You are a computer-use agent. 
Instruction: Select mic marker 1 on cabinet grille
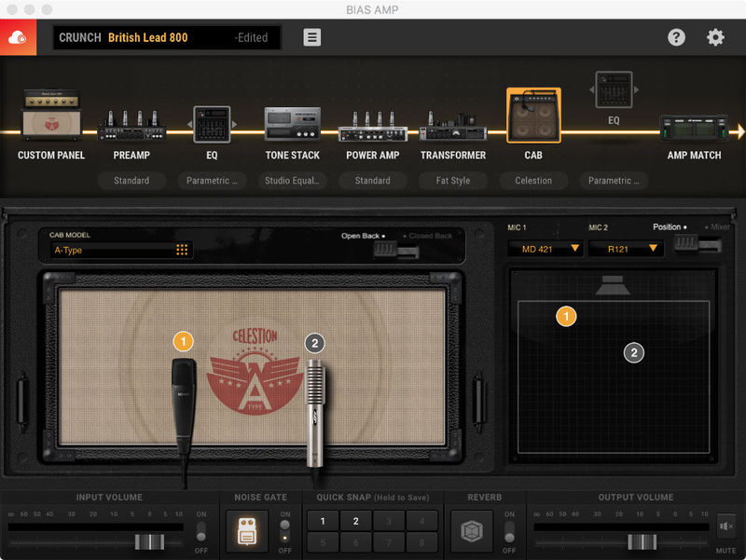point(183,341)
